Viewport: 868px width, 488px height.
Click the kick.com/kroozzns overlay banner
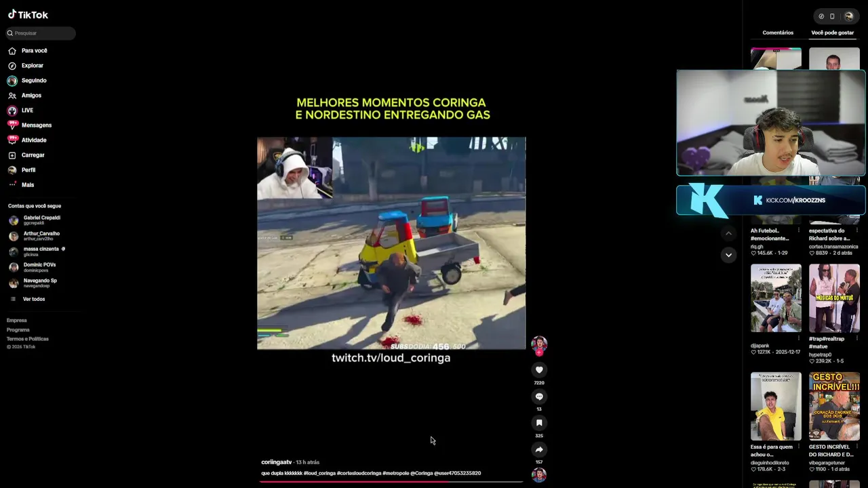pyautogui.click(x=771, y=201)
